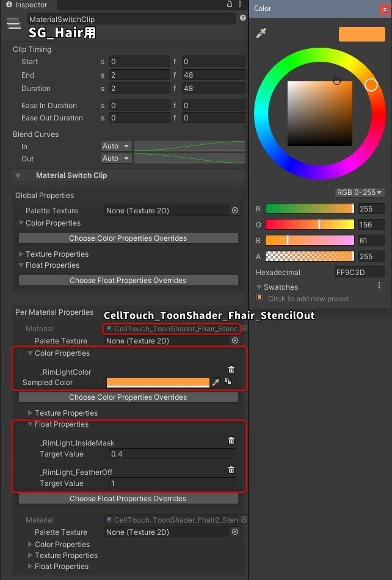392x580 pixels.
Task: Click the Ease In Duration seconds field
Action: (140, 105)
